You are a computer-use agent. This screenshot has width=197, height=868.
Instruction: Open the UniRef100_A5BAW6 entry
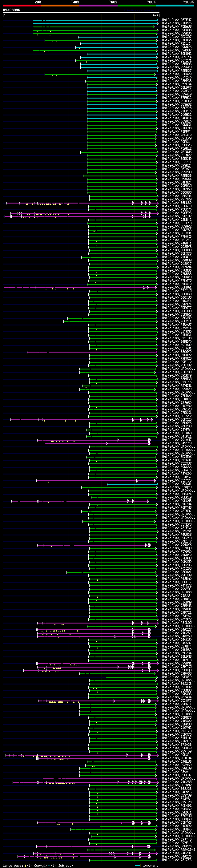coord(176,26)
